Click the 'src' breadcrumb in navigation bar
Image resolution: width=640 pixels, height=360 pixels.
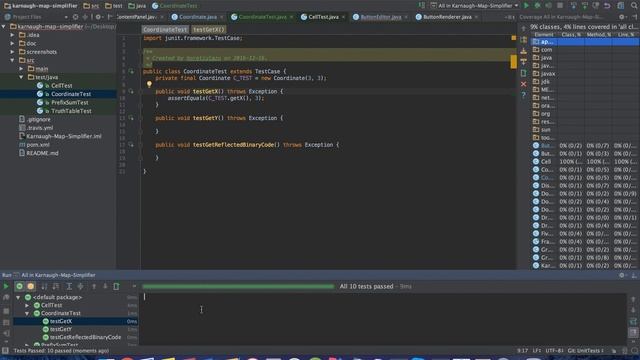pyautogui.click(x=91, y=6)
